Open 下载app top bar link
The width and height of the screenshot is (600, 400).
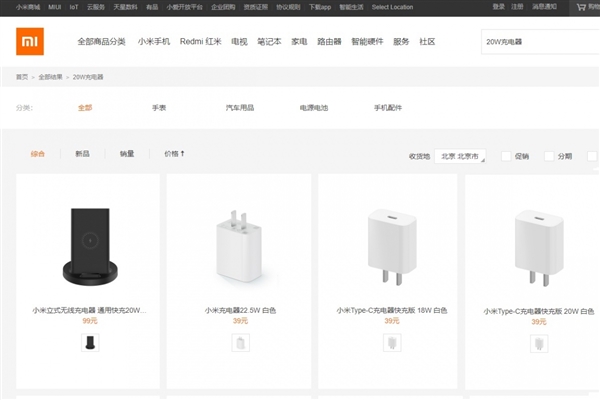(320, 7)
